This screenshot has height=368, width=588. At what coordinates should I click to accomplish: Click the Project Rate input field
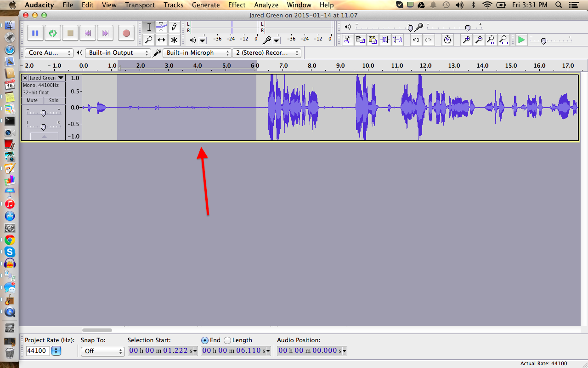pos(38,351)
